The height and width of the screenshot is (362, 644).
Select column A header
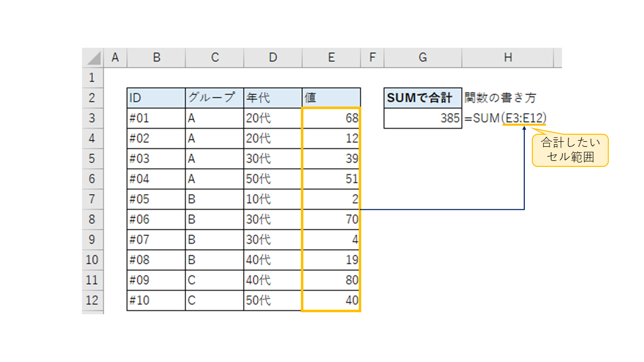pos(115,58)
